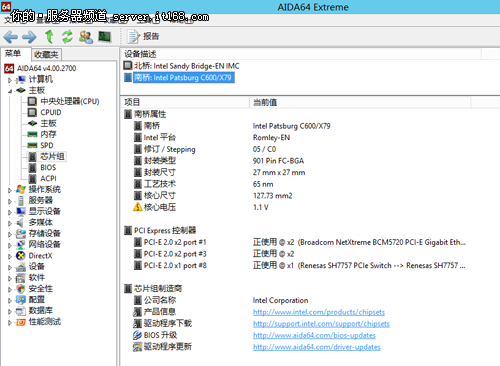Switch to the 菜单 tab
The image size is (500, 366).
pos(13,54)
